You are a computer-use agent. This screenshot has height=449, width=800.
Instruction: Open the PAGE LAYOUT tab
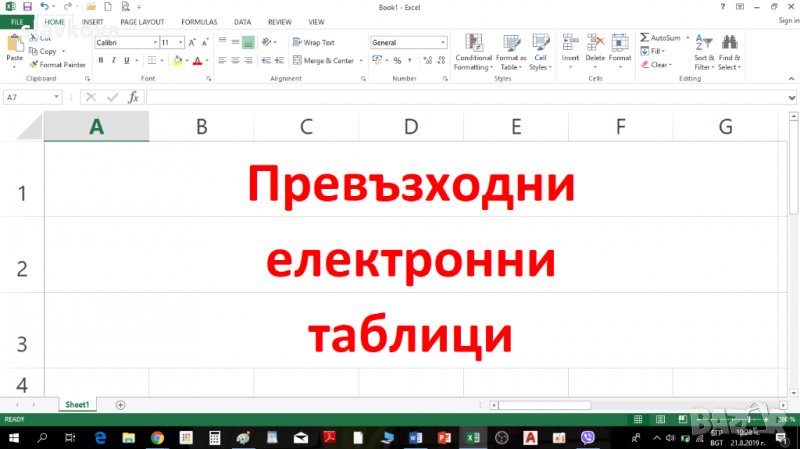(141, 21)
